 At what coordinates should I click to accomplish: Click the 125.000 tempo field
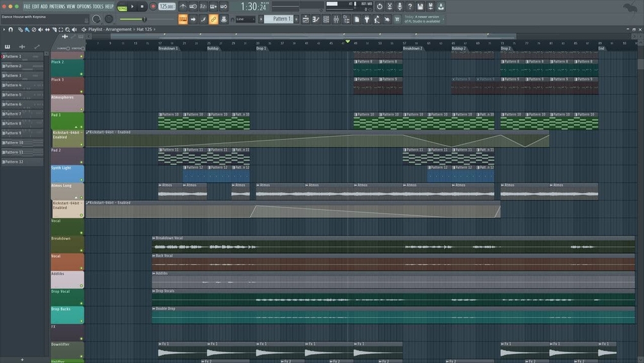point(167,6)
